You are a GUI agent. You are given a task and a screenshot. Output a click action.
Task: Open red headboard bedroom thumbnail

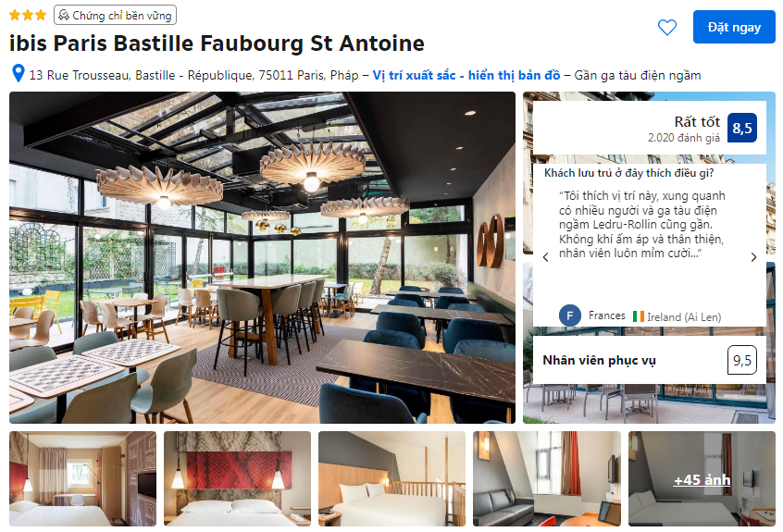point(237,479)
